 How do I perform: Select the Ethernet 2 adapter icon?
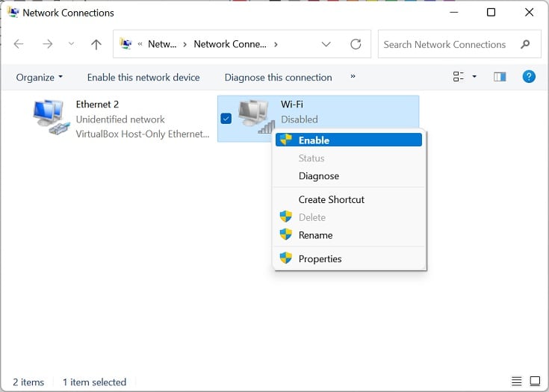coord(51,117)
